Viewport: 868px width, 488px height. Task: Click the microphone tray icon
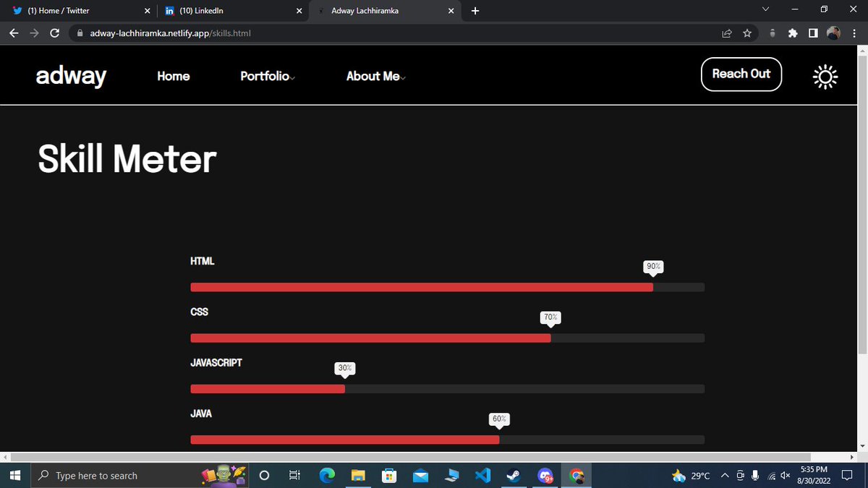[x=755, y=475]
